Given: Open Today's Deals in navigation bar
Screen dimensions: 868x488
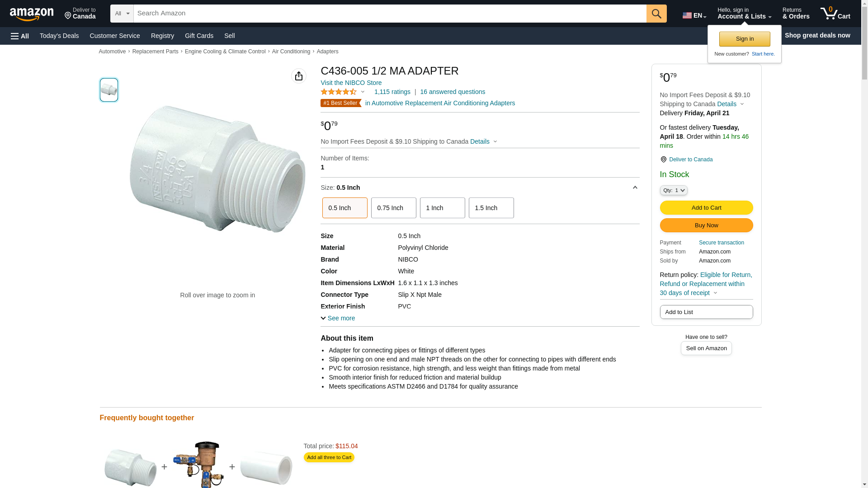Looking at the screenshot, I should pos(59,36).
